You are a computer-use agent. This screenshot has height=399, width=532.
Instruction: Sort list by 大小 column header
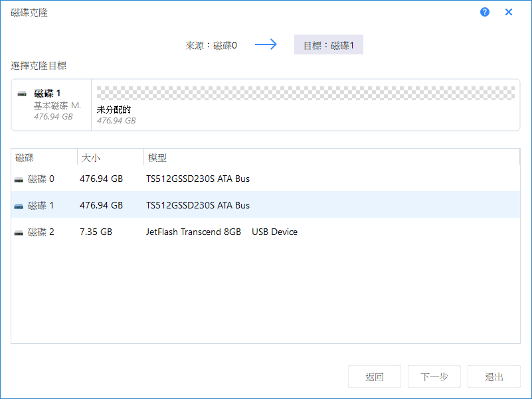coord(91,158)
